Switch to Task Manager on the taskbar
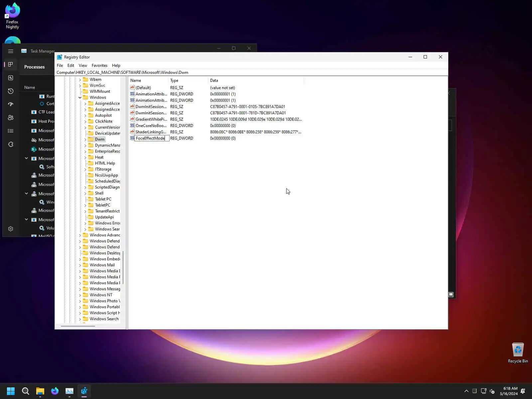 pyautogui.click(x=69, y=391)
